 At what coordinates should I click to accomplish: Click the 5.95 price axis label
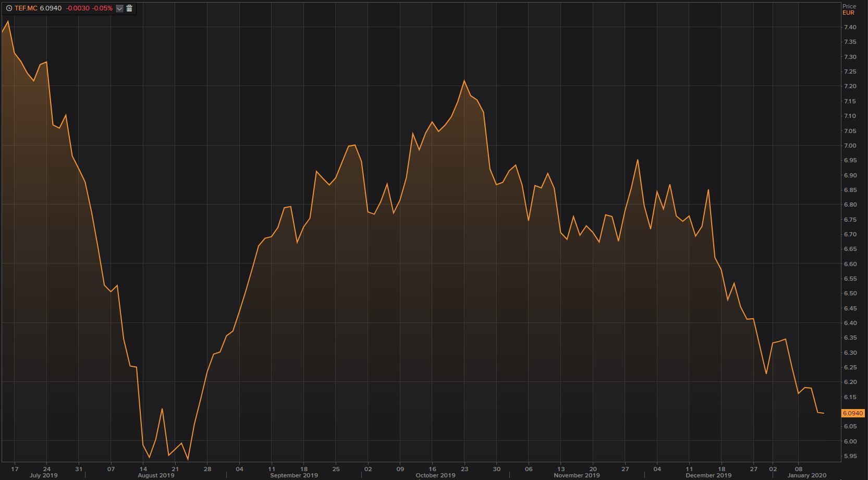850,456
